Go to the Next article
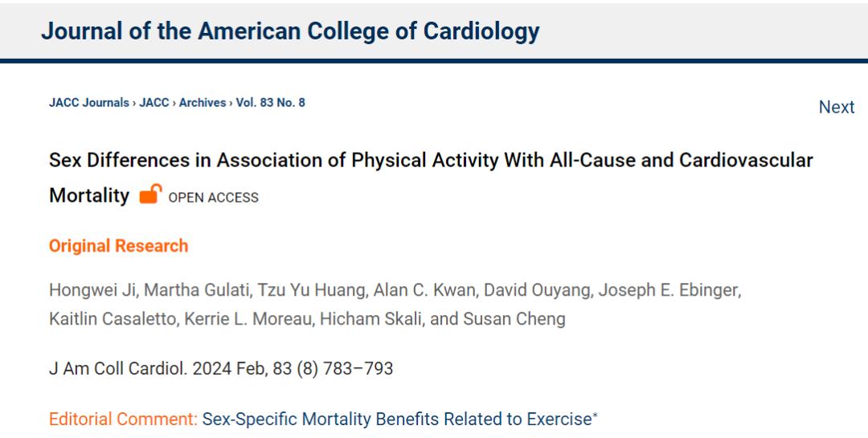This screenshot has height=438, width=868. click(836, 107)
